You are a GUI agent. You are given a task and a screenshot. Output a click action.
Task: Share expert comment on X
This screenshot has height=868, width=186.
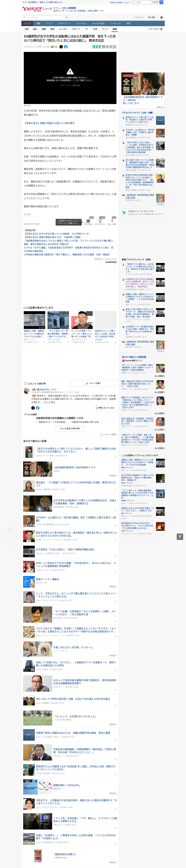[33, 408]
